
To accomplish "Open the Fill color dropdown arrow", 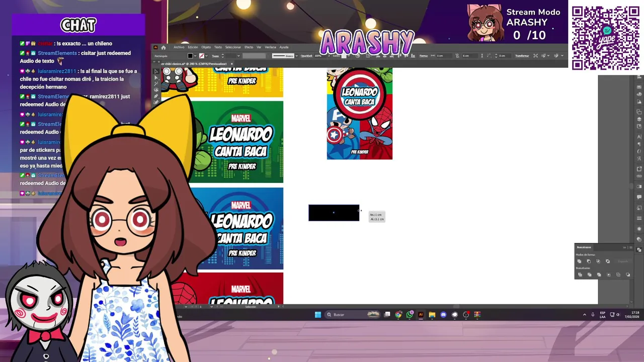I will [x=195, y=56].
